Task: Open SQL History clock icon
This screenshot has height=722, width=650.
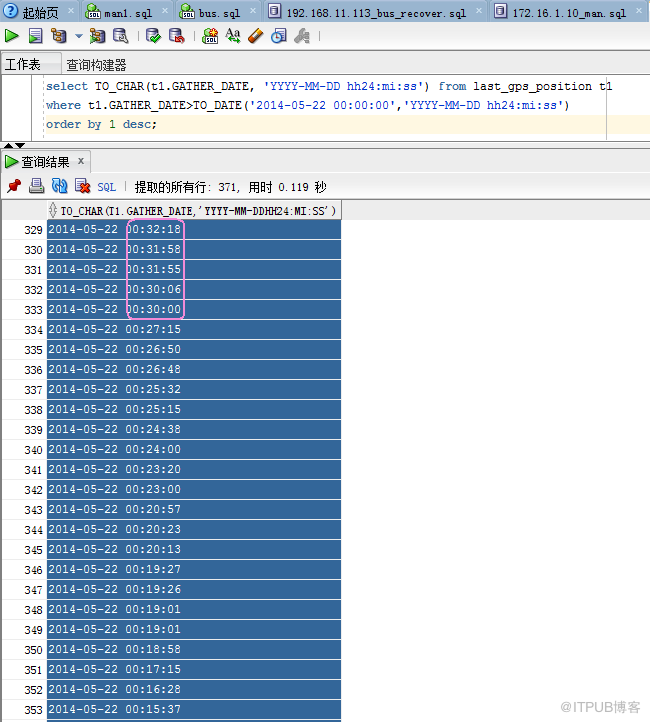Action: (279, 35)
